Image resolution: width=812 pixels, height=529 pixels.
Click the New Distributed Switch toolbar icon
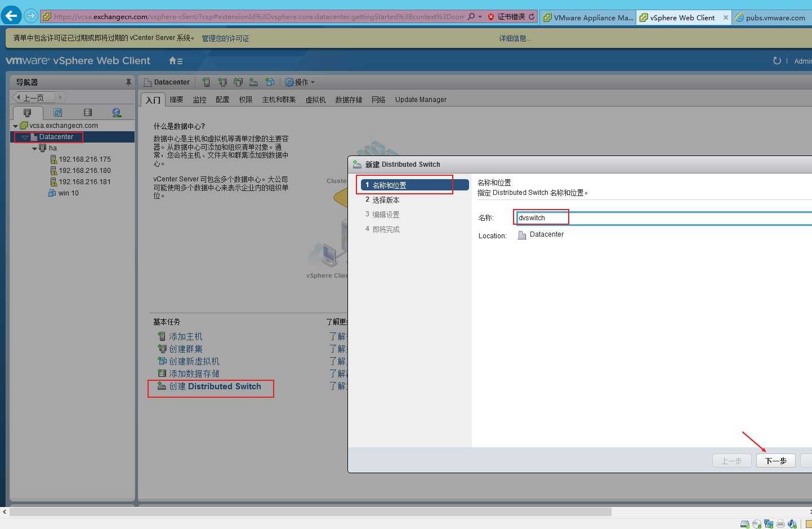(x=254, y=82)
